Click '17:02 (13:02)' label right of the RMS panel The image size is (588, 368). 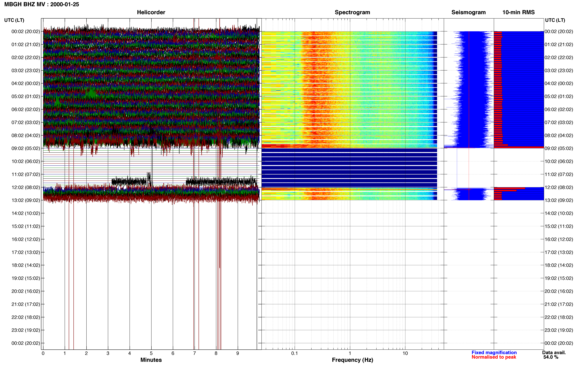pyautogui.click(x=559, y=252)
